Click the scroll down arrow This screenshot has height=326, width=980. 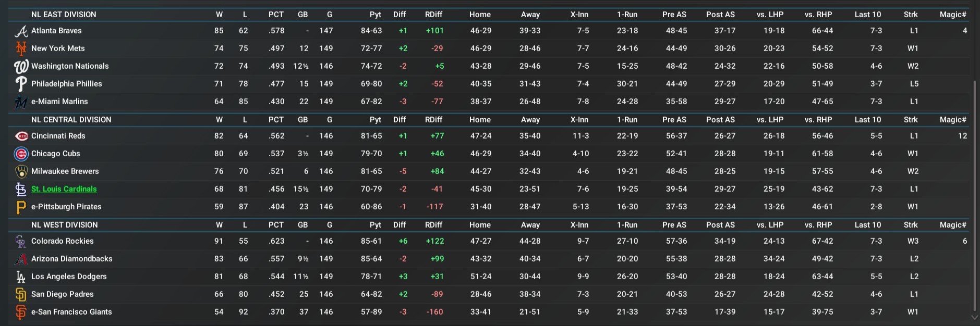point(974,317)
